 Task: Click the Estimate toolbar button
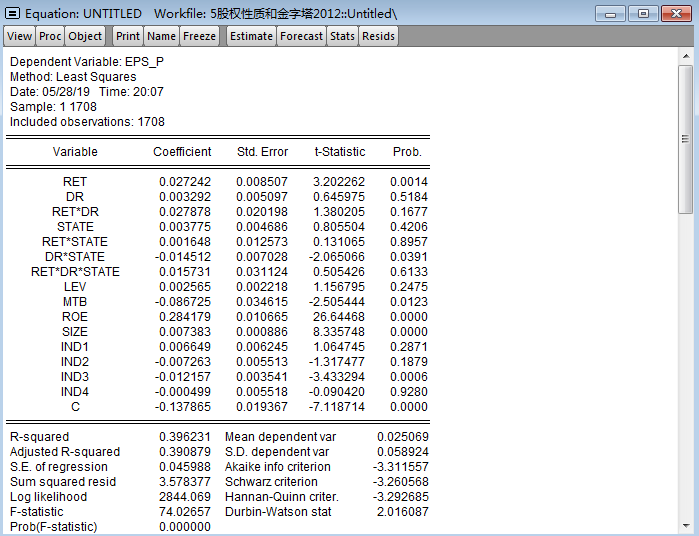coord(251,36)
